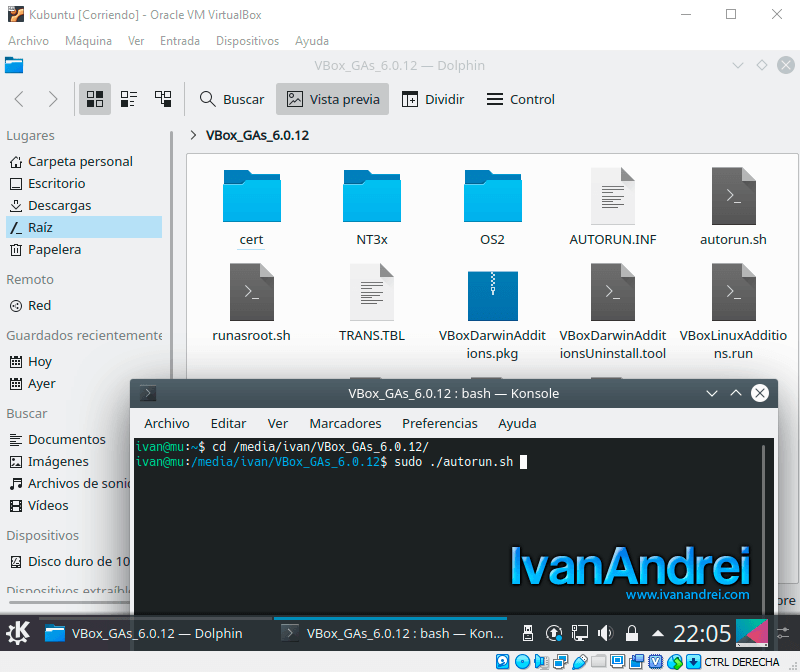Expand breadcrumb chevron before VBox_GAs_6.0.12
800x672 pixels.
tap(193, 135)
